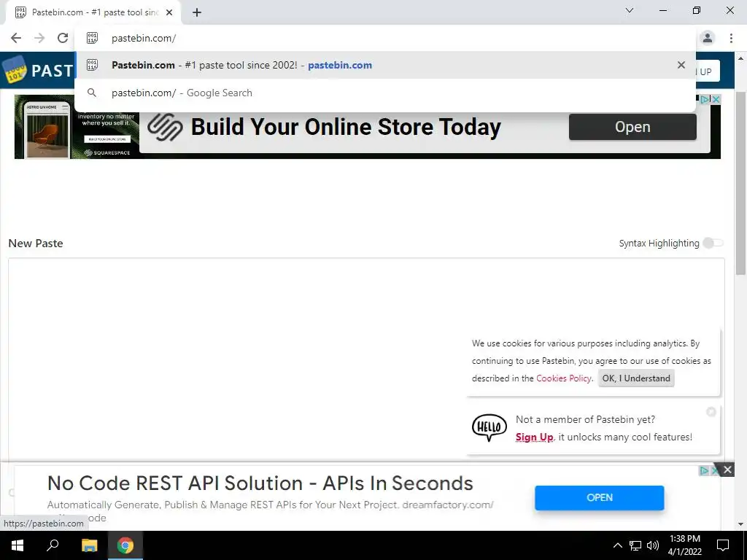
Task: Click the scrollbar down arrow
Action: [x=740, y=524]
